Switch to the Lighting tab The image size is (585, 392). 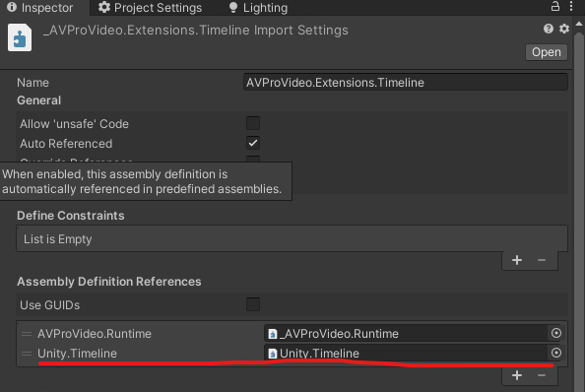click(258, 8)
